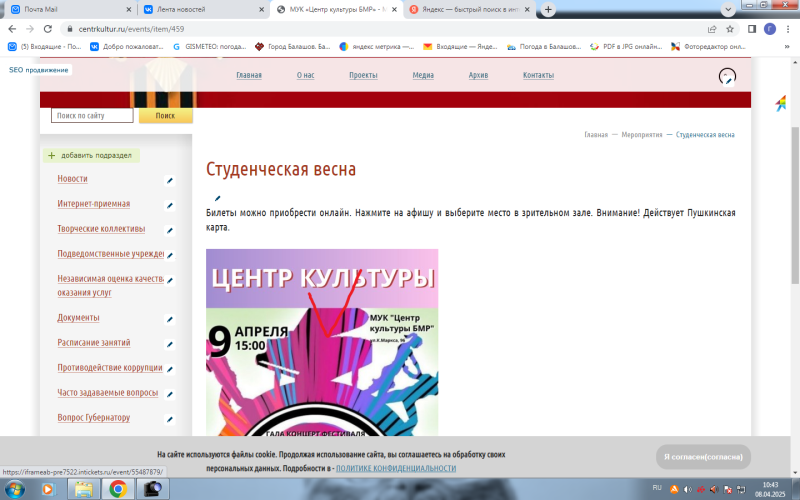This screenshot has width=800, height=500.
Task: Click the user profile avatar in Chrome
Action: 770,29
